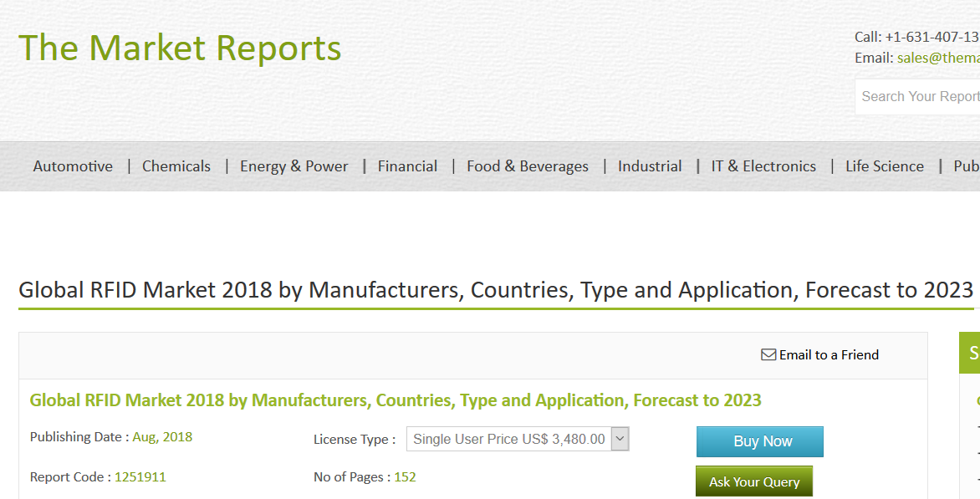Click the envelope icon beside Email to a Friend
Screen dimensions: 980x499
tap(768, 354)
